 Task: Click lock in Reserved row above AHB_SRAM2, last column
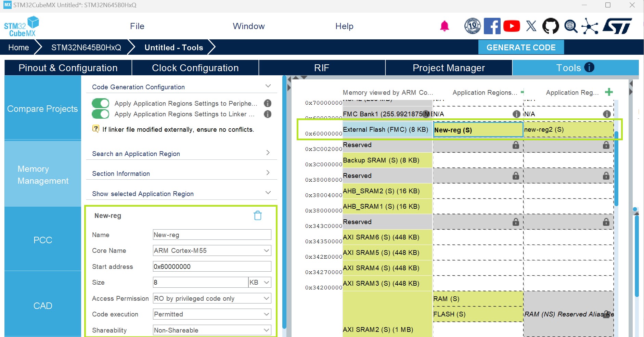(x=606, y=176)
